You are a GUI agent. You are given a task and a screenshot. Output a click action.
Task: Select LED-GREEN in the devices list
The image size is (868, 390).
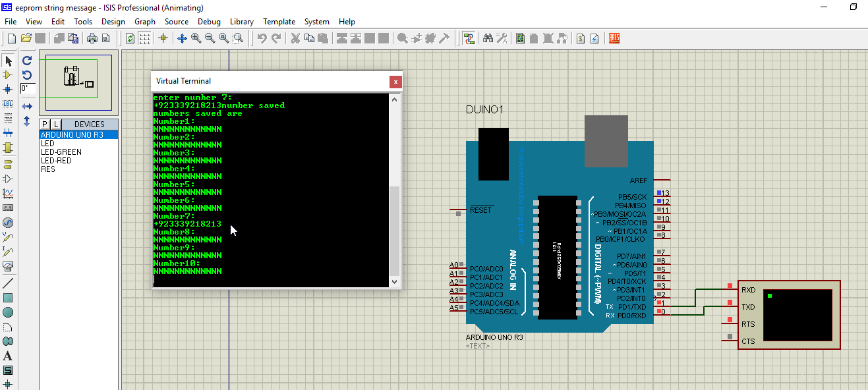[59, 152]
